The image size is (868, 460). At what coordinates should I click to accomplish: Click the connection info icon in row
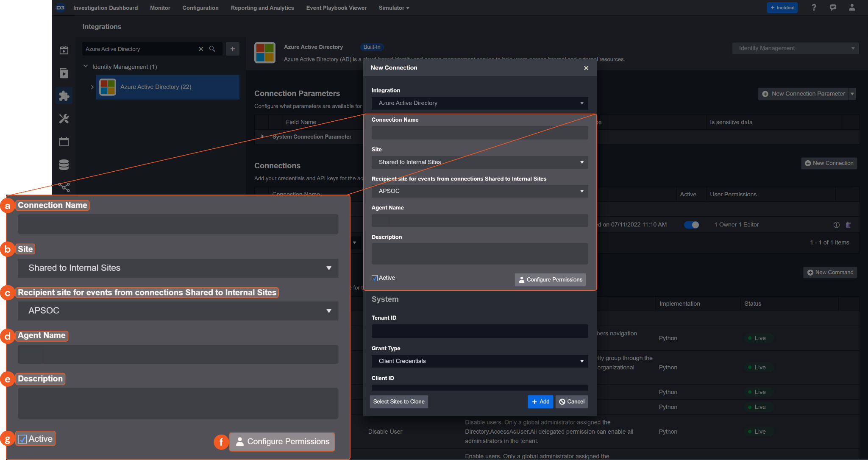point(836,225)
